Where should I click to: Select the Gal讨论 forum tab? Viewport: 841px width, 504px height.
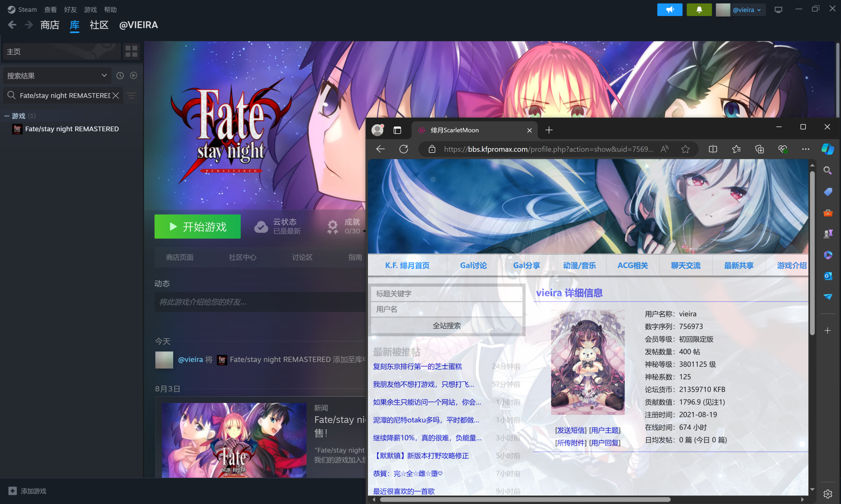click(473, 265)
